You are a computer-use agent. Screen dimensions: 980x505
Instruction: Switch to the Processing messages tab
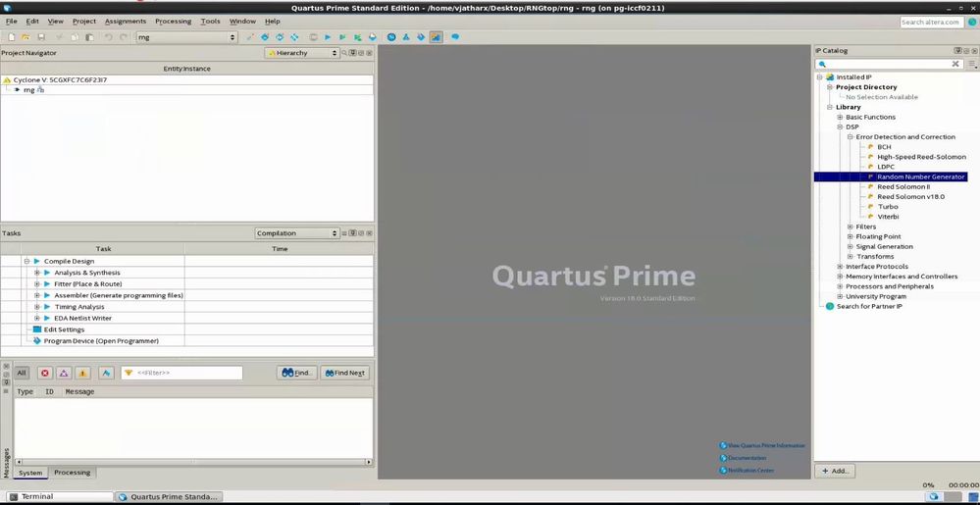point(72,473)
